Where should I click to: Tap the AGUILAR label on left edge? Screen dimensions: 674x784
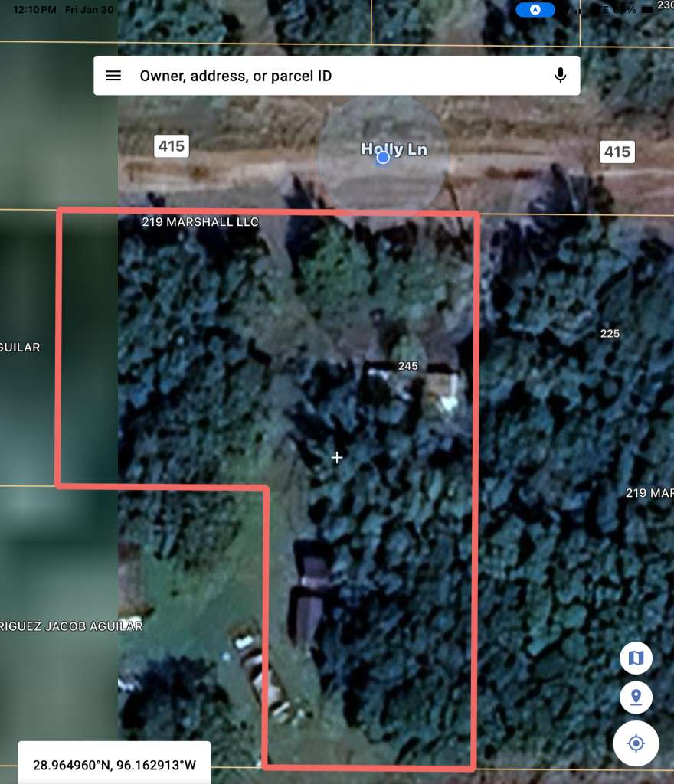pos(20,348)
